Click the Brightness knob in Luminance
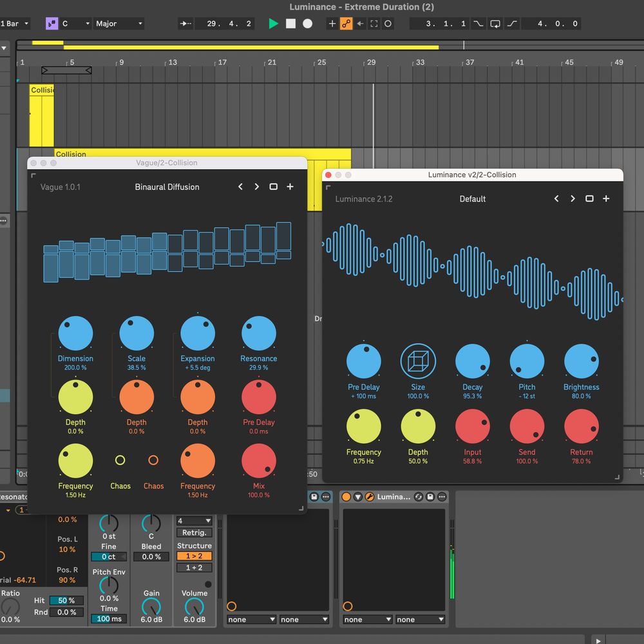644x644 pixels. (x=581, y=361)
